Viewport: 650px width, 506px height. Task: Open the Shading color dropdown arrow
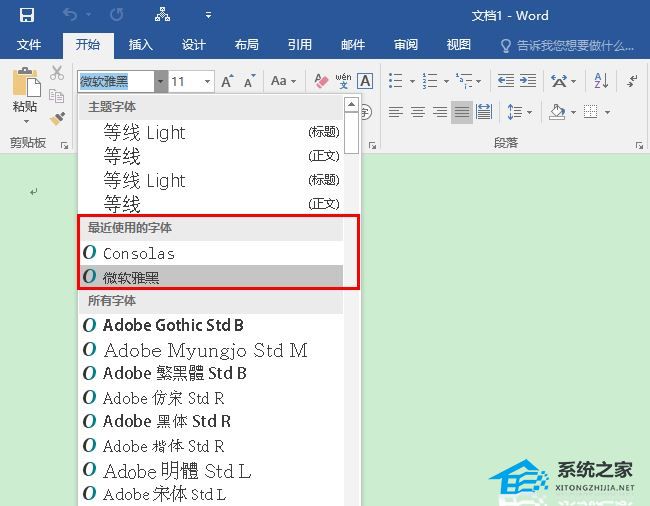click(573, 112)
